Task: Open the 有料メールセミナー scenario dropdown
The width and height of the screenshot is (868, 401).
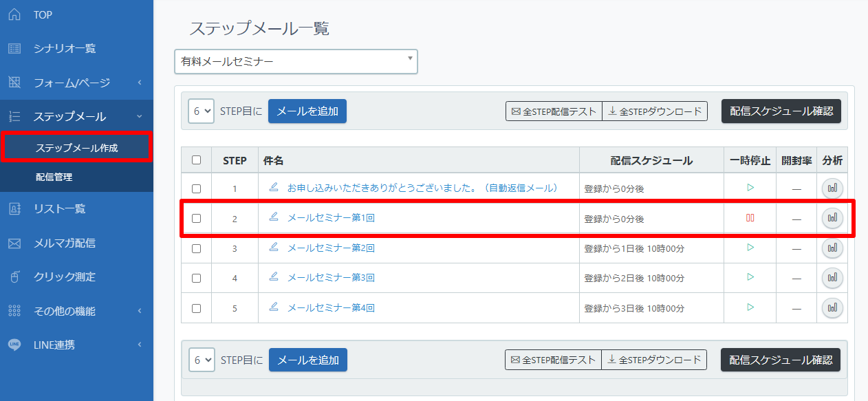Action: pyautogui.click(x=296, y=61)
